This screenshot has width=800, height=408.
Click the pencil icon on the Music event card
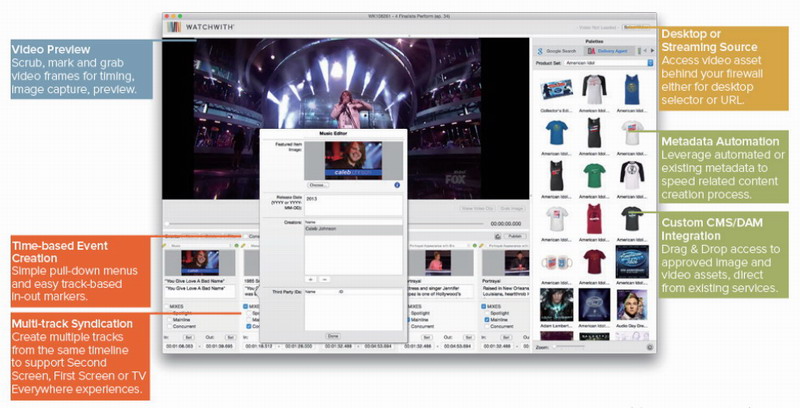164,246
